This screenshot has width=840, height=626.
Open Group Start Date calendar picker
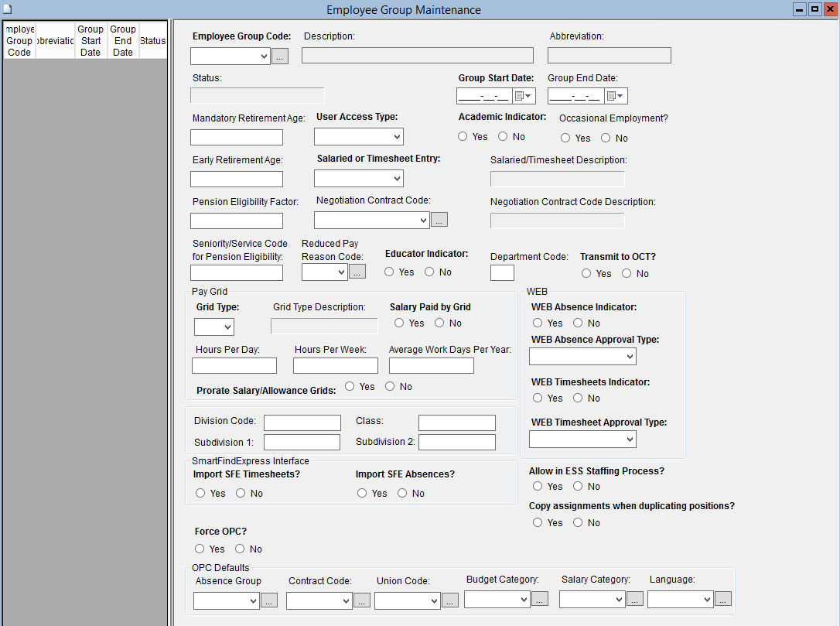pyautogui.click(x=524, y=96)
